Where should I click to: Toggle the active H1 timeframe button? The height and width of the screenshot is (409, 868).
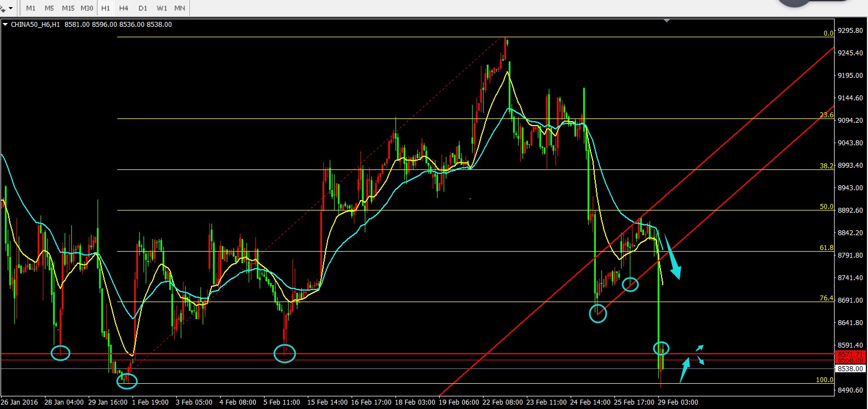click(106, 8)
